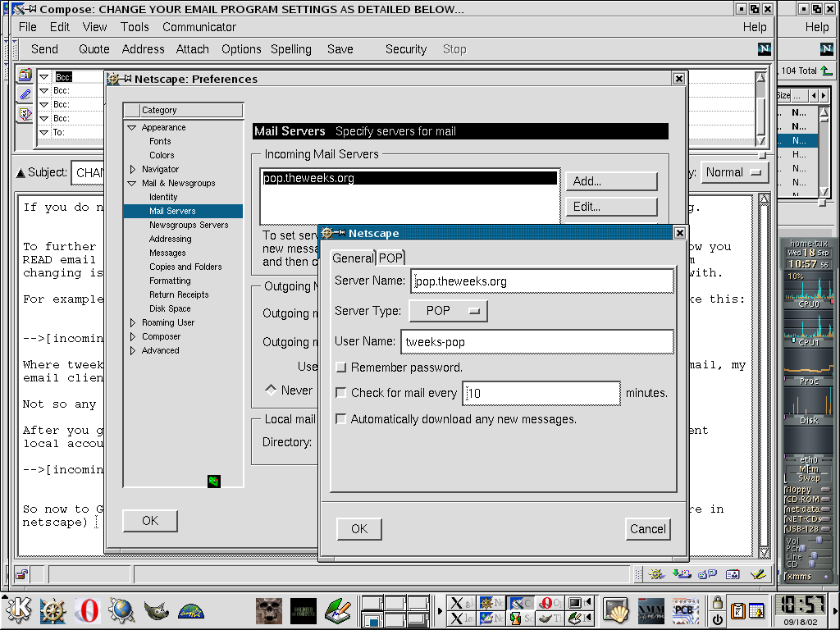This screenshot has width=840, height=630.
Task: Open the Normal priority dropdown in Compose
Action: (x=734, y=172)
